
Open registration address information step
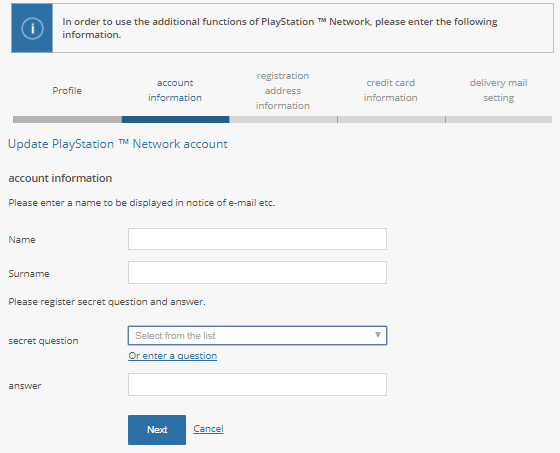[283, 91]
